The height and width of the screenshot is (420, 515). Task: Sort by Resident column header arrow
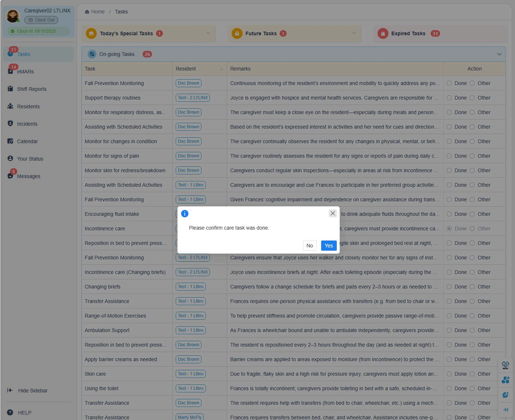coord(221,69)
